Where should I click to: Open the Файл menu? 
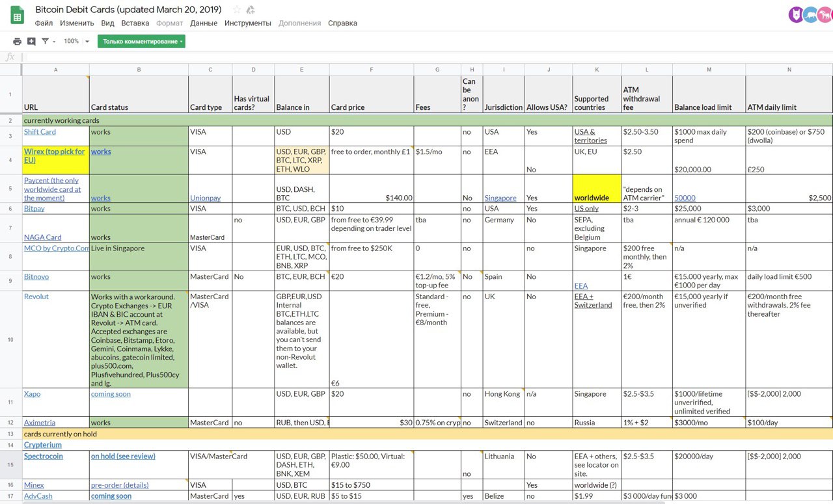pyautogui.click(x=44, y=23)
